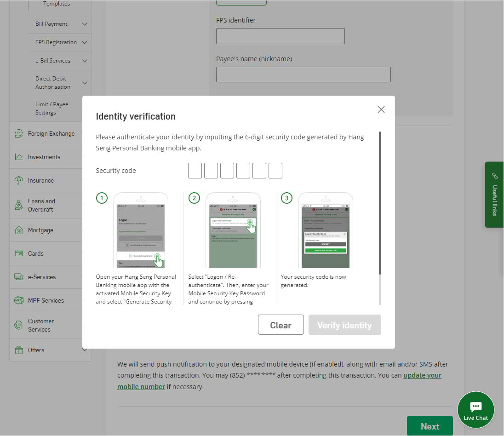
Task: Select Foreign Exchange in sidebar
Action: pyautogui.click(x=51, y=133)
